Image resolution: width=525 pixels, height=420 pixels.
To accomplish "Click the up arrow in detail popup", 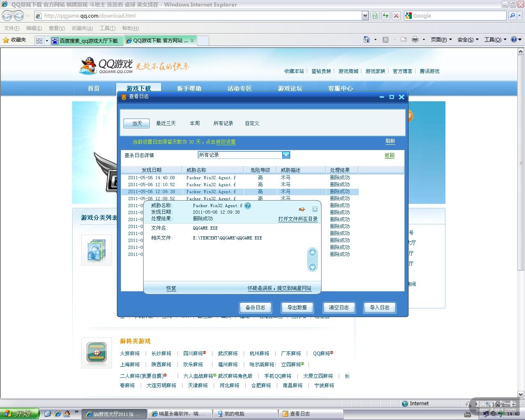I will (x=313, y=252).
